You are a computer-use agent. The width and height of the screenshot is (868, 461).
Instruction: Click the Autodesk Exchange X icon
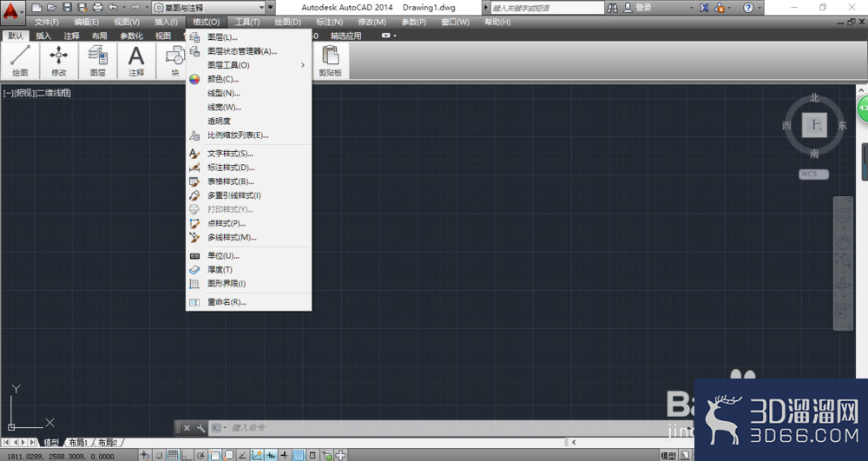click(x=704, y=8)
